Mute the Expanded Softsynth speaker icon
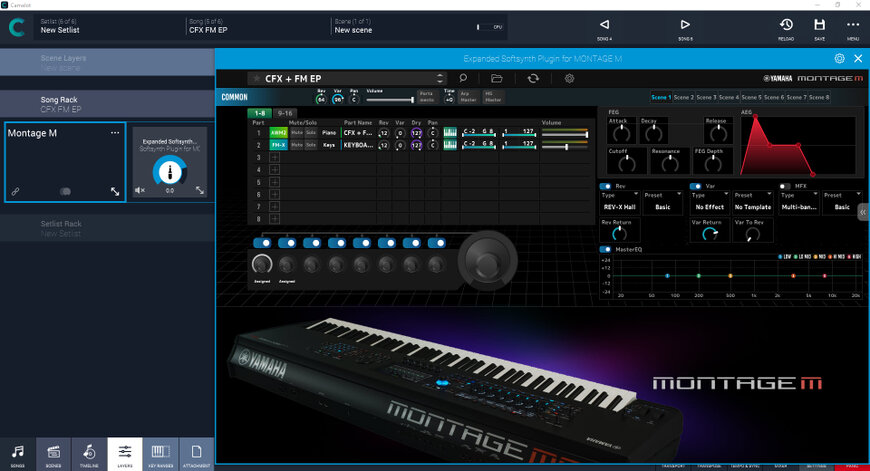Screen dimensions: 870x471 pyautogui.click(x=140, y=190)
